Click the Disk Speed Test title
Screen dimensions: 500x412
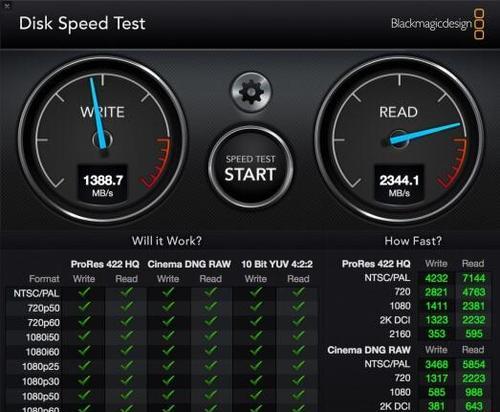click(82, 24)
